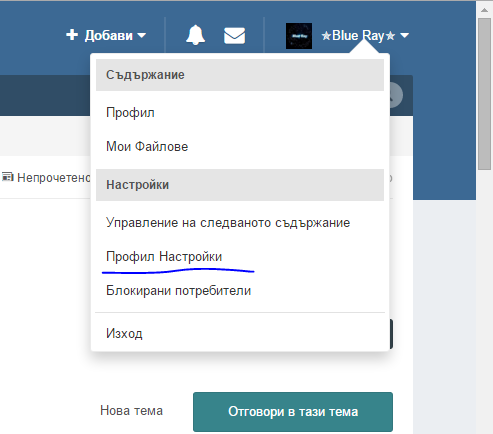The height and width of the screenshot is (434, 493).
Task: Open the messages envelope icon
Action: click(234, 36)
